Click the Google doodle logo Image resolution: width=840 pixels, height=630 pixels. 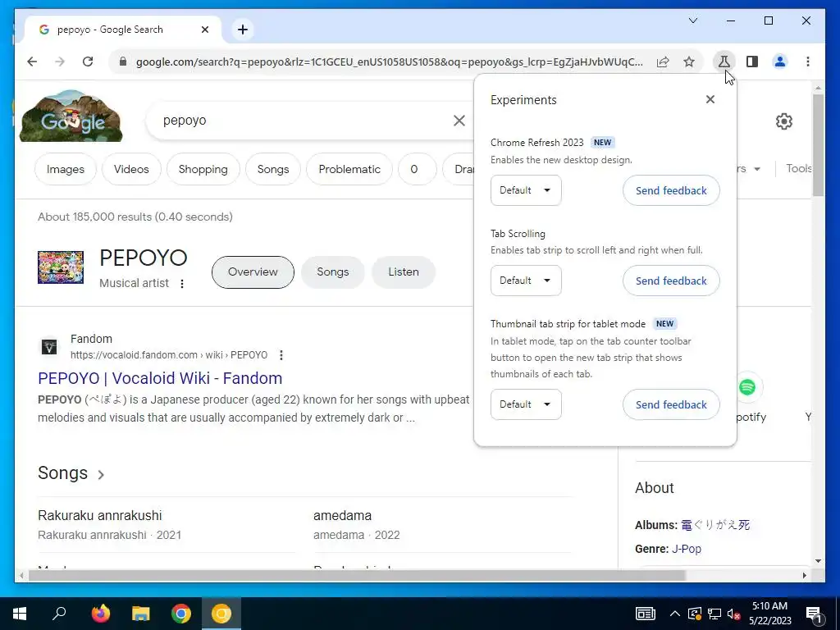tap(71, 116)
